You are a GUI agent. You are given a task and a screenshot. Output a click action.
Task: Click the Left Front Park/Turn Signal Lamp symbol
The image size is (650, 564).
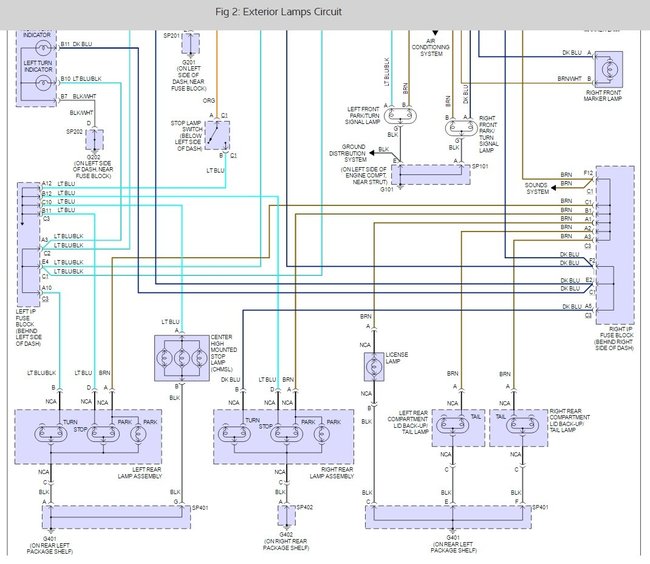click(400, 116)
